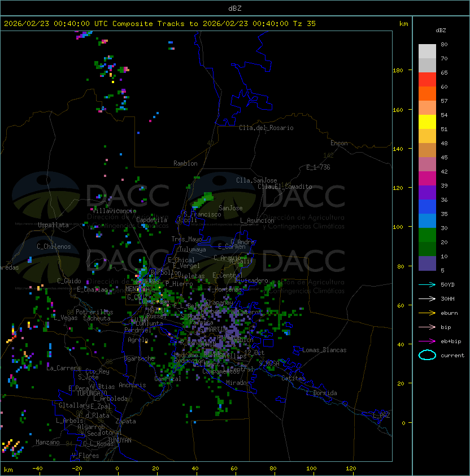Pick the light gray 80–70 dBZ swatch
Screen dimensions: 470x476
pos(427,51)
